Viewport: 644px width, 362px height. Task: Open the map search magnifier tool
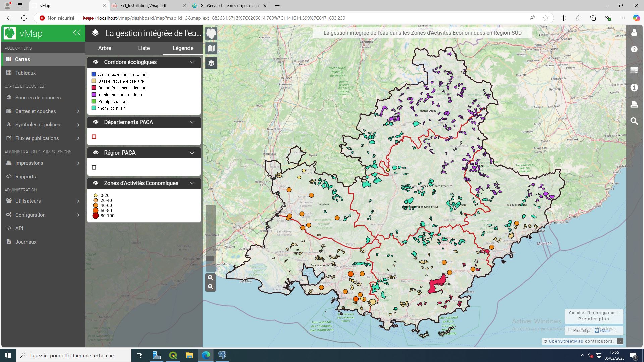pos(634,121)
